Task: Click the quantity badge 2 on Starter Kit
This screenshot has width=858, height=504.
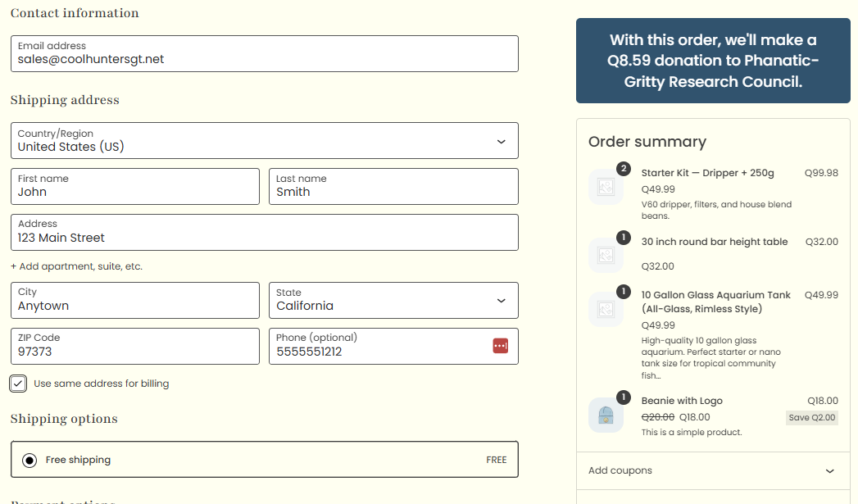Action: coord(624,169)
